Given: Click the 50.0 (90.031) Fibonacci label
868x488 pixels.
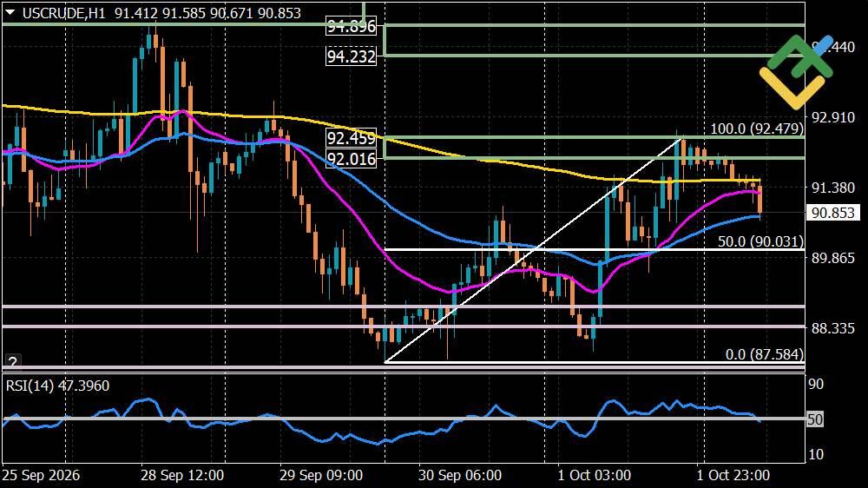Looking at the screenshot, I should 760,241.
